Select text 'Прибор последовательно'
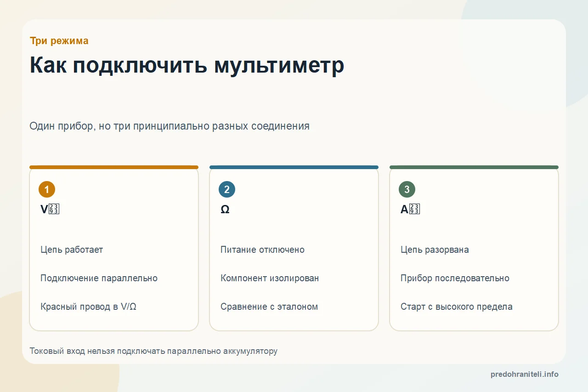This screenshot has height=392, width=588. coord(455,278)
